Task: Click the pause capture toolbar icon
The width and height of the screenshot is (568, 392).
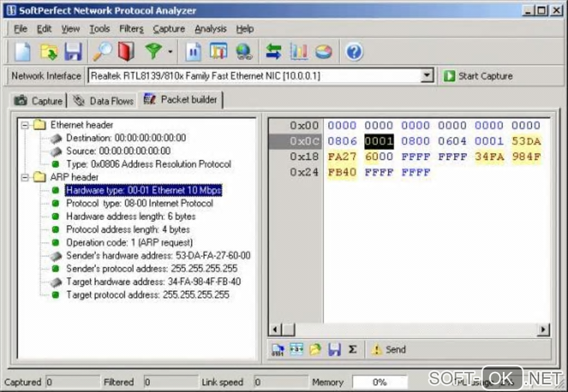Action: (193, 51)
